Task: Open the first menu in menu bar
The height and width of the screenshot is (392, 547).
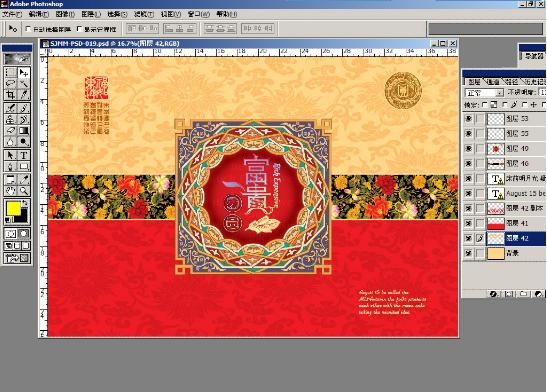Action: click(x=12, y=14)
